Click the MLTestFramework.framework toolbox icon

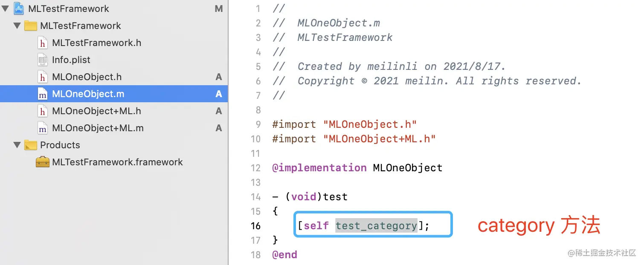click(x=43, y=162)
